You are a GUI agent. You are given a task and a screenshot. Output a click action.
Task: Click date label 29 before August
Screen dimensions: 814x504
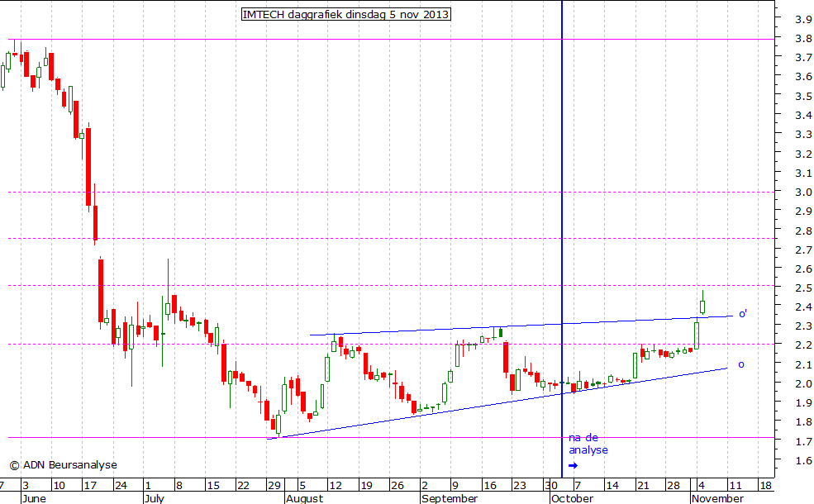click(274, 486)
